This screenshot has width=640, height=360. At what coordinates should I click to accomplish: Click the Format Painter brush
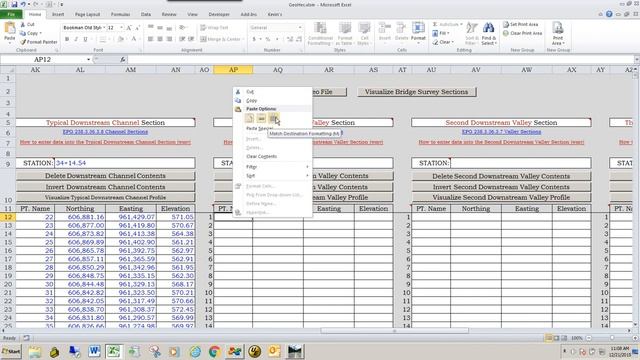tap(23, 42)
